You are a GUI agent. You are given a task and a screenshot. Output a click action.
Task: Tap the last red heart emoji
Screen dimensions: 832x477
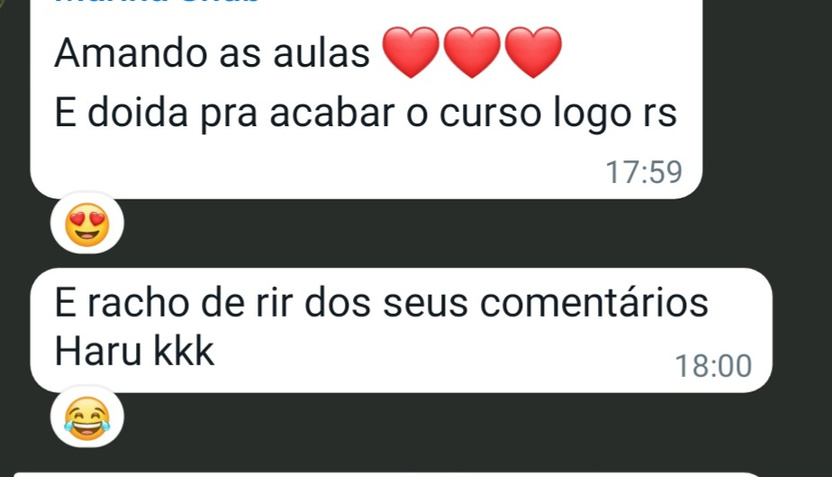point(533,52)
